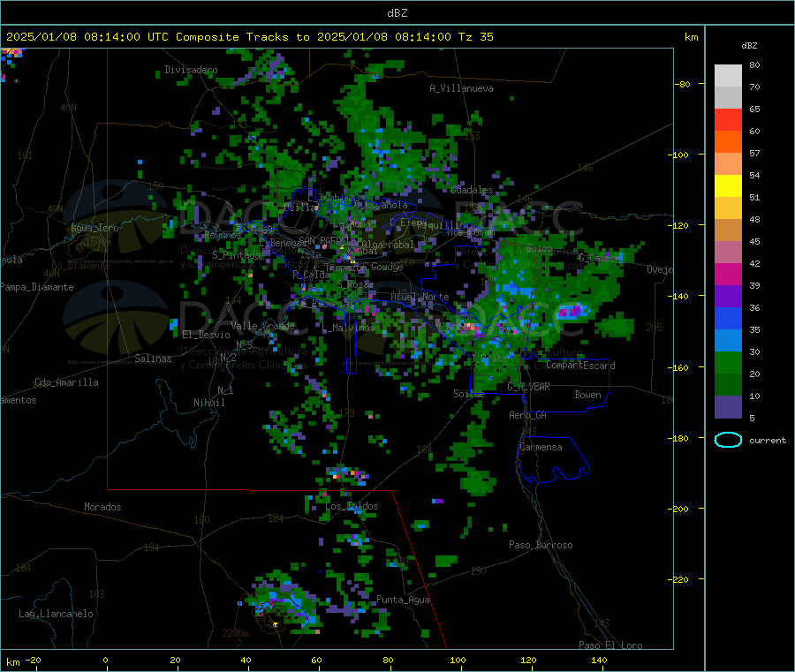Click the 'Punta_Agua' location label

403,600
